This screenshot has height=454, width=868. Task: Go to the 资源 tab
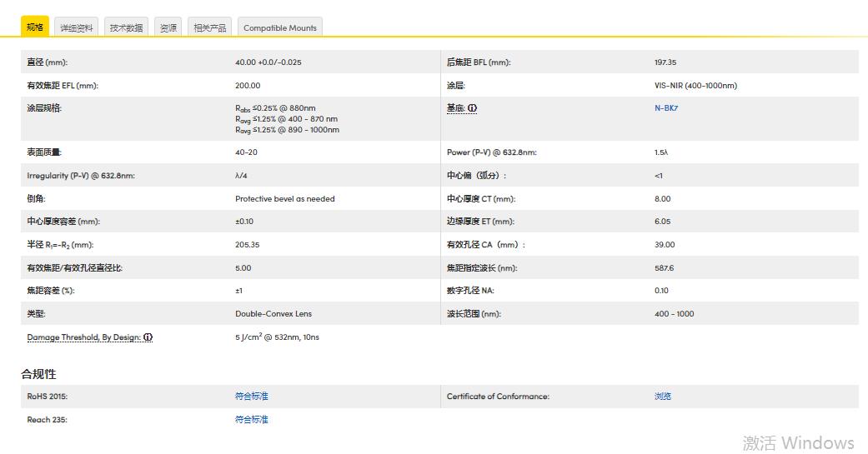tap(168, 27)
